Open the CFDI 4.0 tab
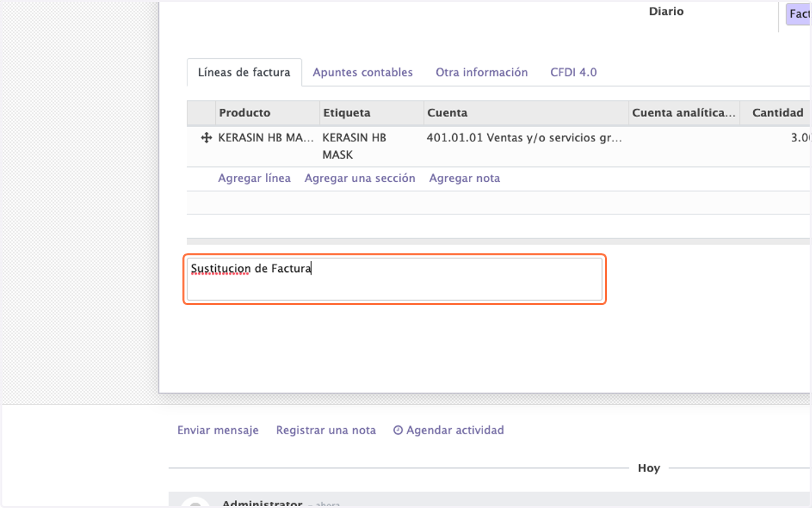The image size is (812, 508). (x=574, y=72)
